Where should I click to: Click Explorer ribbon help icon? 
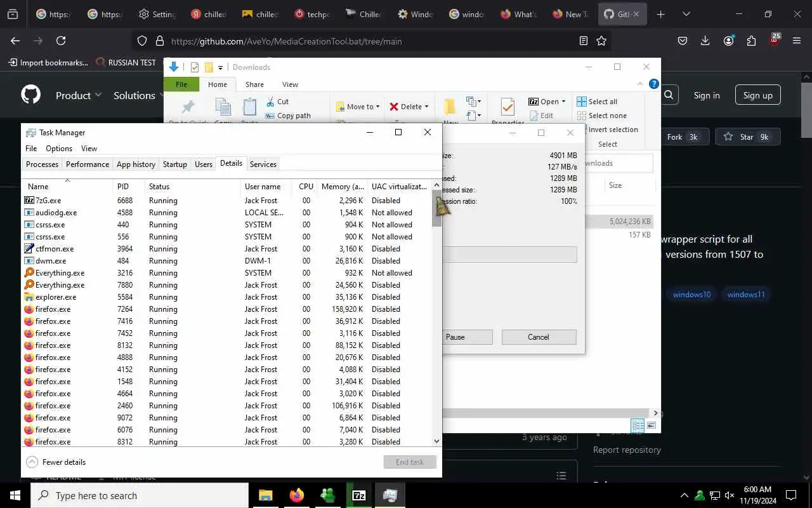tap(654, 84)
